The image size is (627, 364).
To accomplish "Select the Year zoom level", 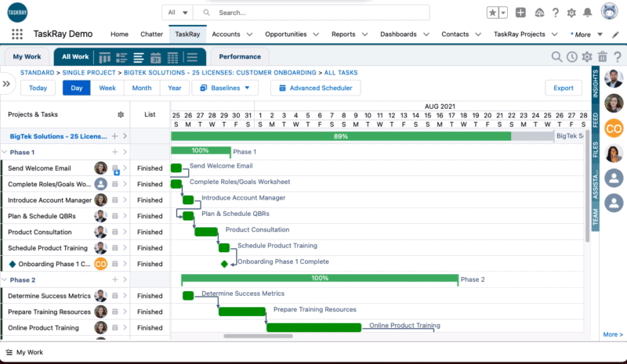I will tap(174, 88).
